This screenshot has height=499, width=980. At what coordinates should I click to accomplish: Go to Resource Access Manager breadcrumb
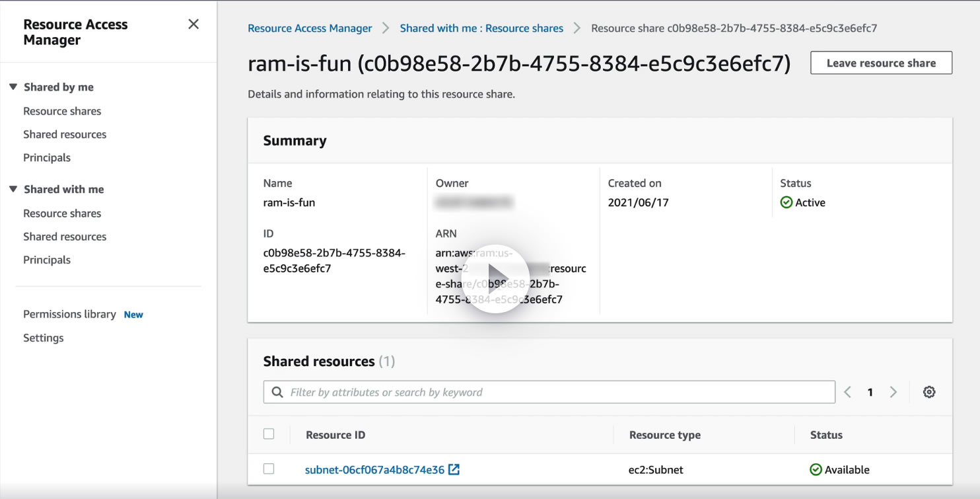click(310, 28)
